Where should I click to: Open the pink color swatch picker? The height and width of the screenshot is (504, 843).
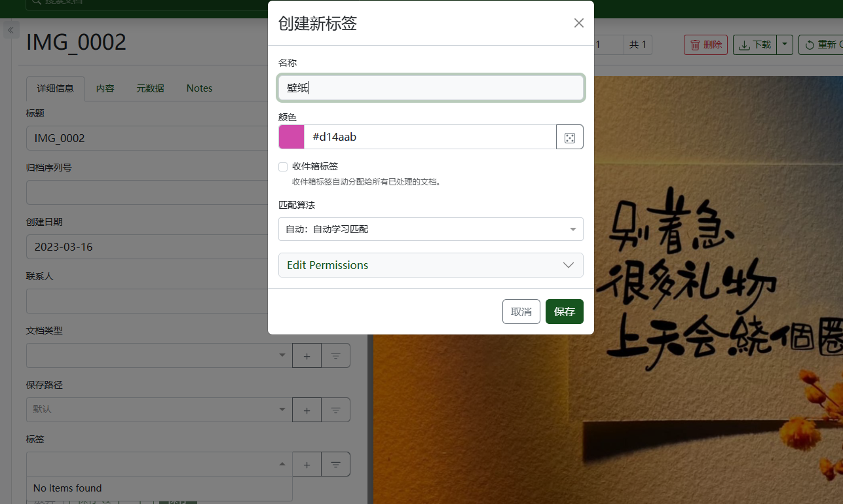point(291,137)
